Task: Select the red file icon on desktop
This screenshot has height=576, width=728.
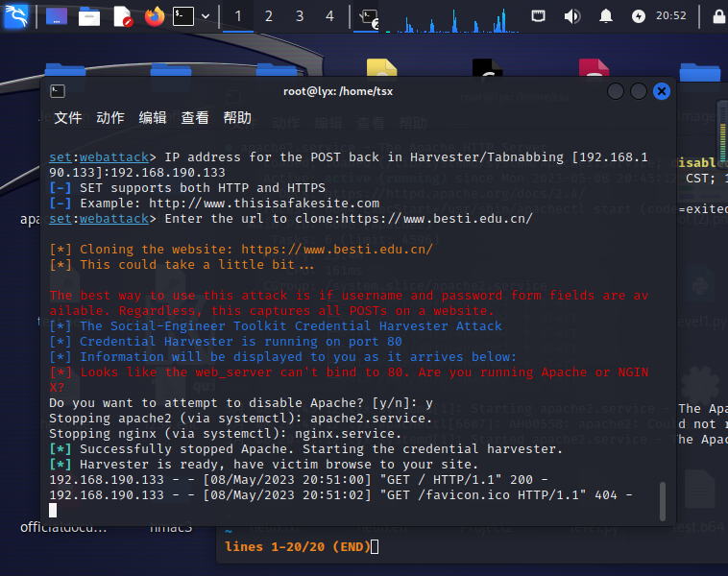Action: pos(594,68)
